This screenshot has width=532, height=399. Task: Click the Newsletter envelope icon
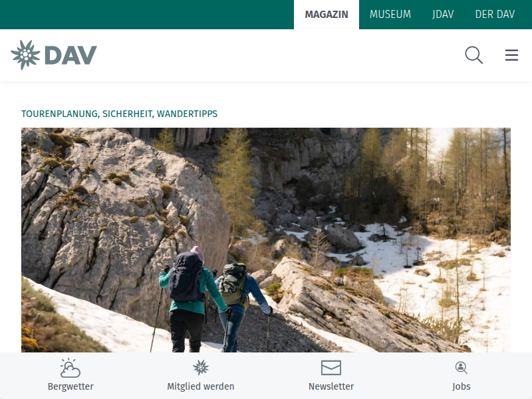click(331, 368)
